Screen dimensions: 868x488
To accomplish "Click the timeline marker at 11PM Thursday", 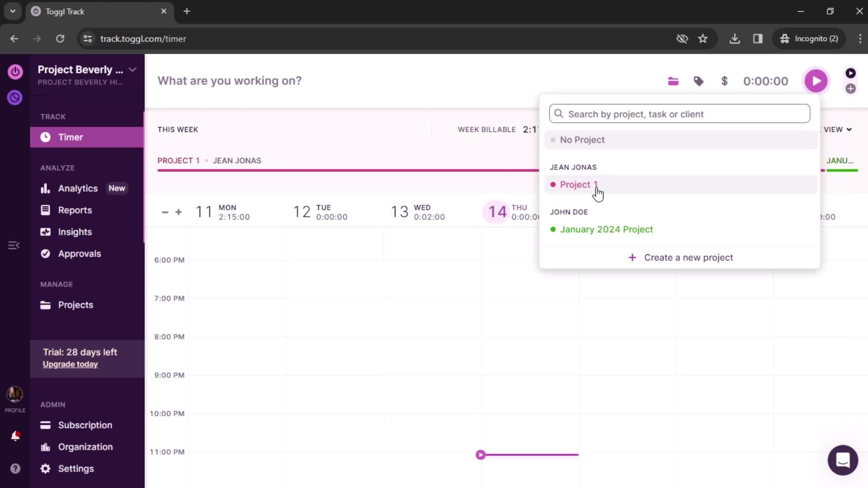I will (481, 455).
